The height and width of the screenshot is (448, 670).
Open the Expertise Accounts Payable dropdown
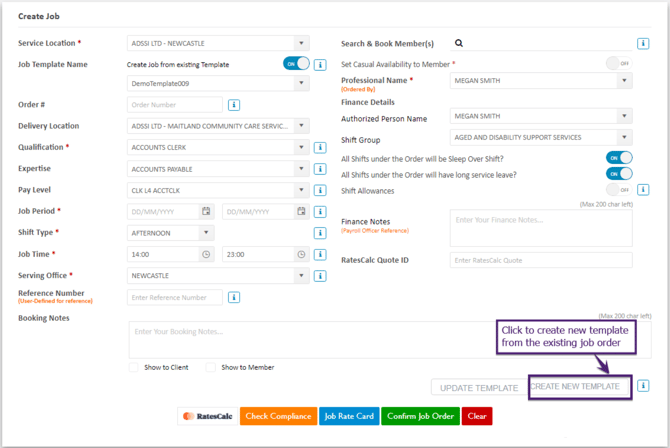[x=218, y=169]
